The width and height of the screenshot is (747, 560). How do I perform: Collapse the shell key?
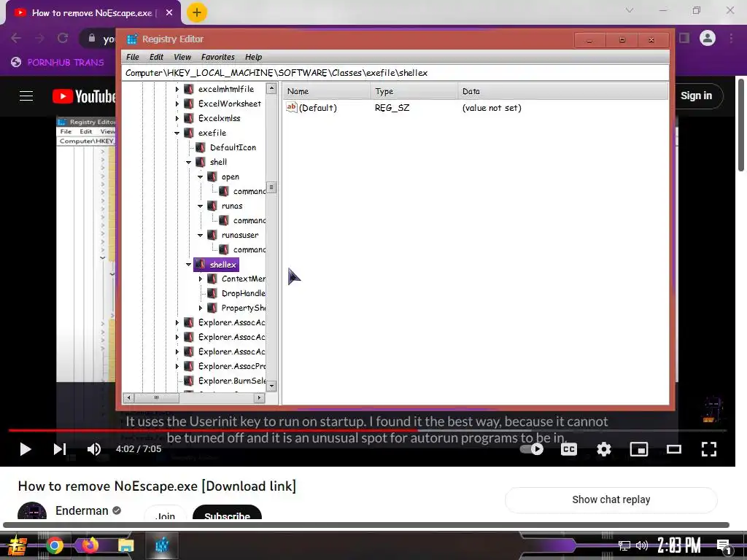click(x=189, y=163)
